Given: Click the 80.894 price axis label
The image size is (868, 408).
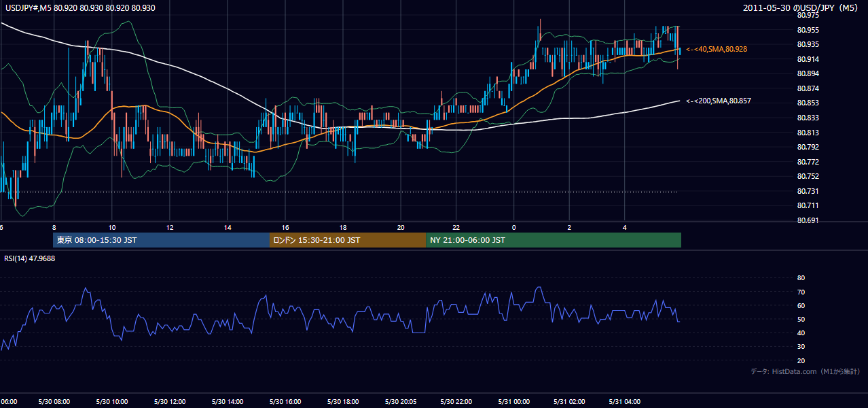Looking at the screenshot, I should [808, 73].
